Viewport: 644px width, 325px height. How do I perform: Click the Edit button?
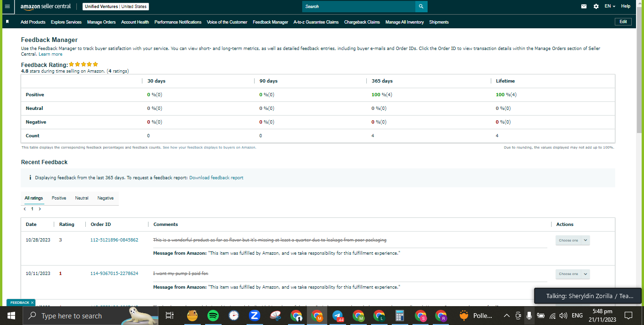pyautogui.click(x=623, y=22)
